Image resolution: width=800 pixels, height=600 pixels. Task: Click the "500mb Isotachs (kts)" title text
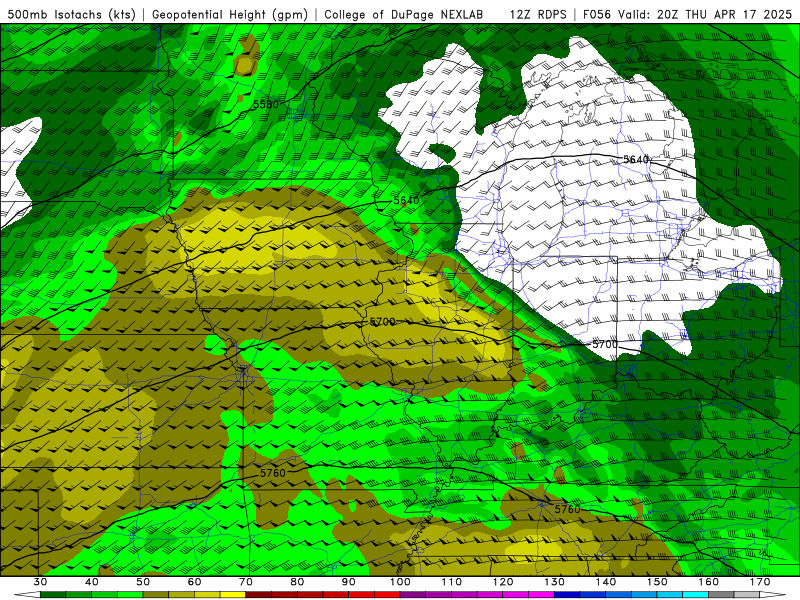click(x=72, y=14)
